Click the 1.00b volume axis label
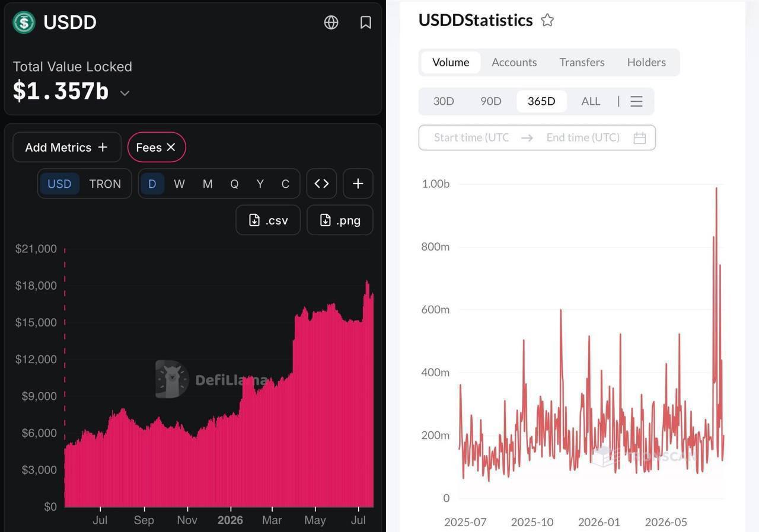Image resolution: width=759 pixels, height=532 pixels. pos(436,184)
